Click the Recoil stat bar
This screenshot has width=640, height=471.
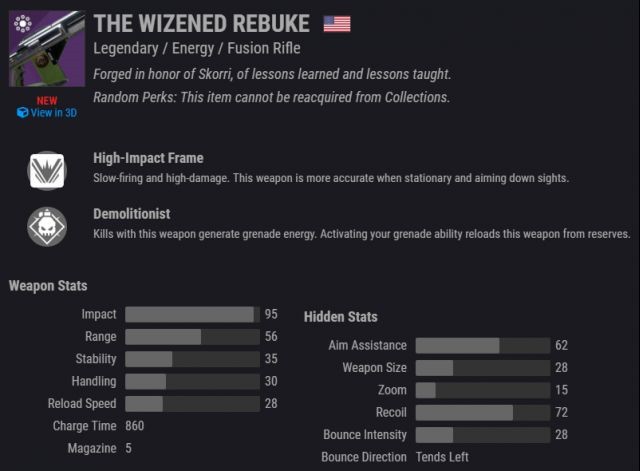[x=483, y=412]
